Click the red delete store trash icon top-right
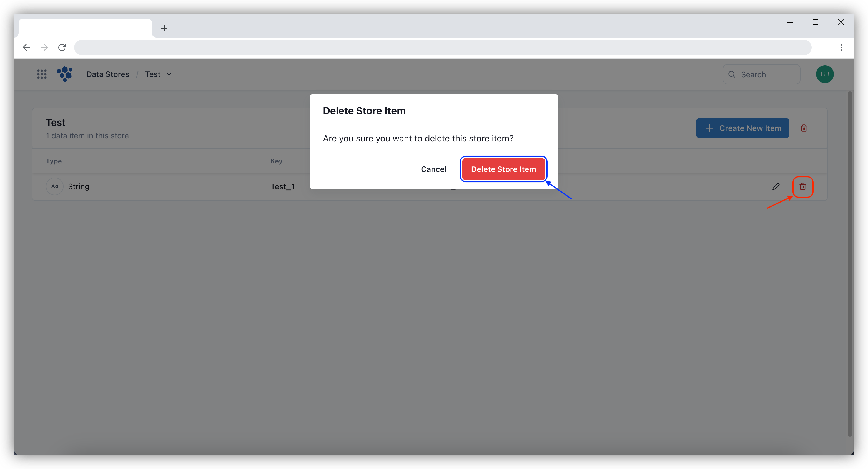The image size is (868, 469). tap(804, 128)
